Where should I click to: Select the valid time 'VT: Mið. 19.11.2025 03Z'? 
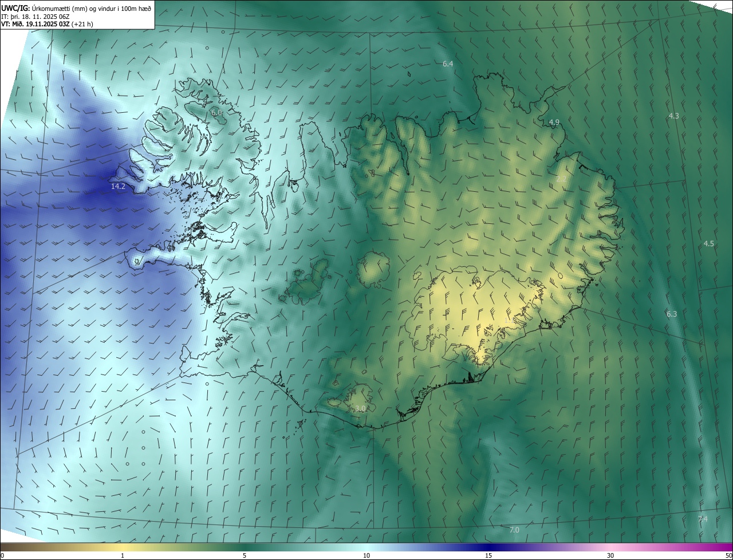tap(36, 25)
